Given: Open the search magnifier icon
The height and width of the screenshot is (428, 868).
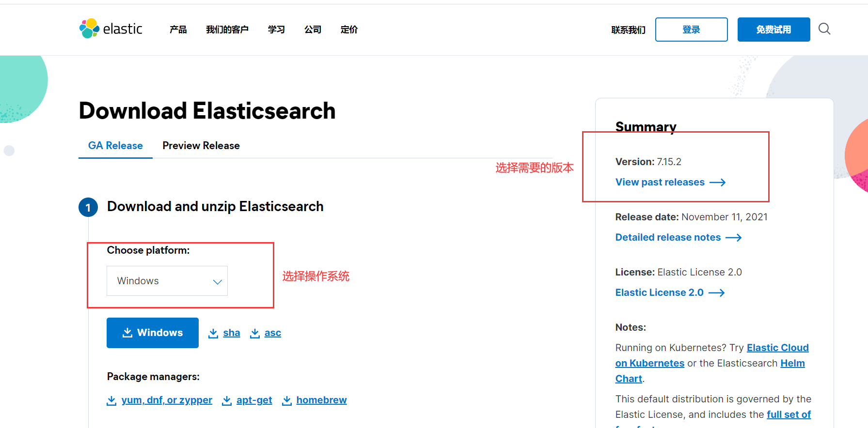Looking at the screenshot, I should [x=824, y=29].
